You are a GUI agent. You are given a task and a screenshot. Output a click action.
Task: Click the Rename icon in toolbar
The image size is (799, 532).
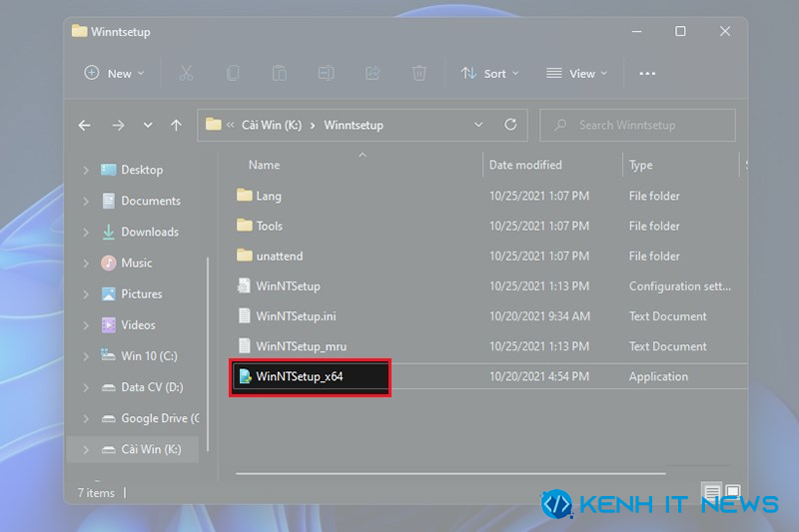327,73
